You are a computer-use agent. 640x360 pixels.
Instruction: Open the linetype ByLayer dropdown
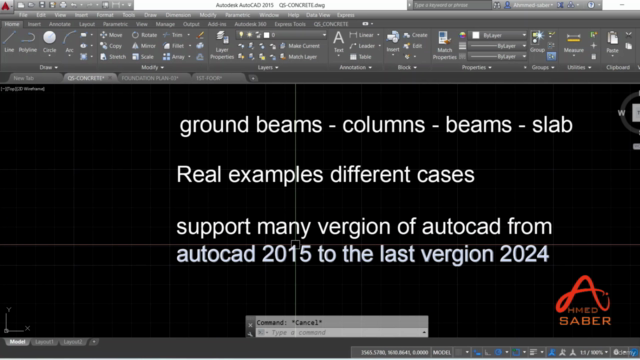(498, 57)
